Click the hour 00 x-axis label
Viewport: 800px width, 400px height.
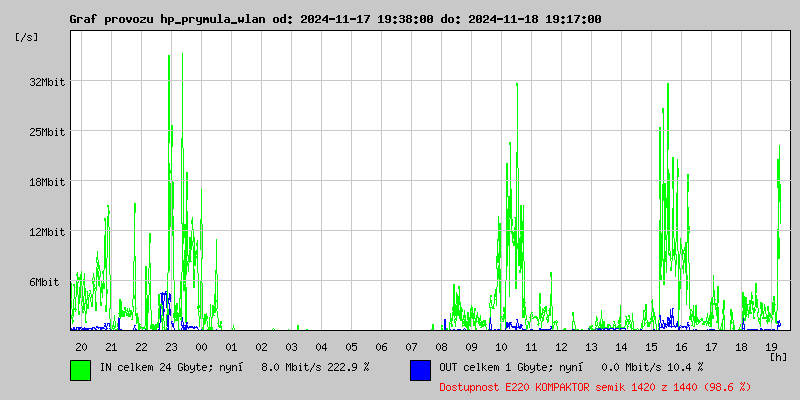[x=201, y=347]
